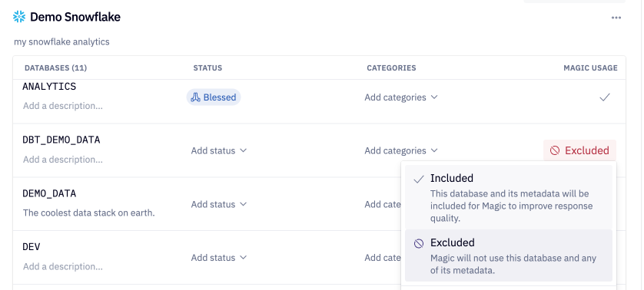Click the prohibited icon in Excluded badge
This screenshot has height=290, width=644.
click(x=554, y=150)
